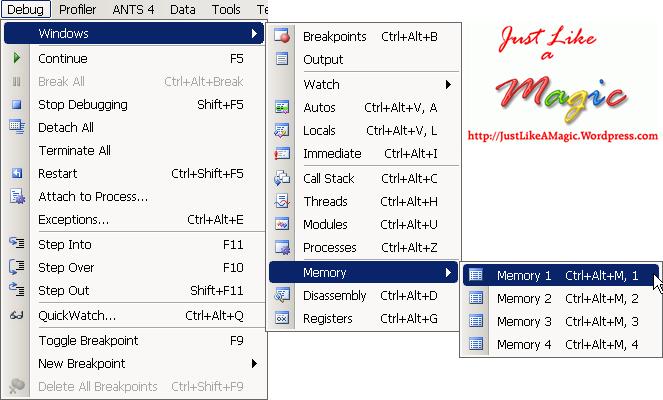Screen dimensions: 663x400
Task: Click the Stop Debugging square icon
Action: coord(16,104)
